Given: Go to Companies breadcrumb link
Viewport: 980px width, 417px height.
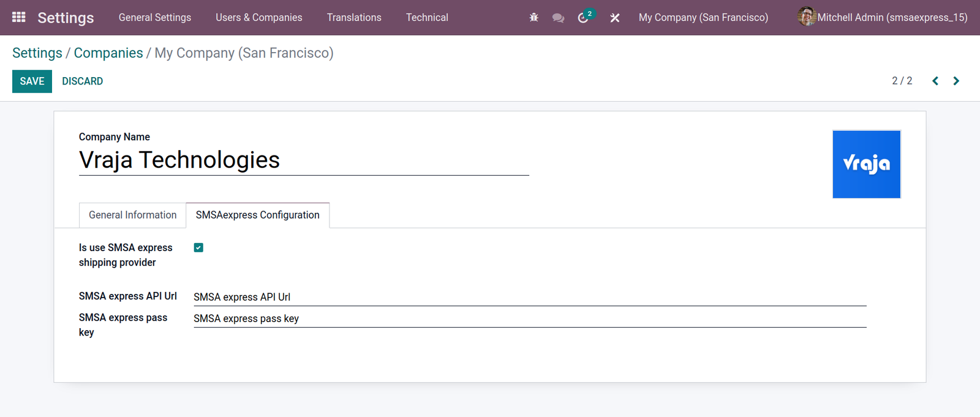Looking at the screenshot, I should (x=108, y=53).
